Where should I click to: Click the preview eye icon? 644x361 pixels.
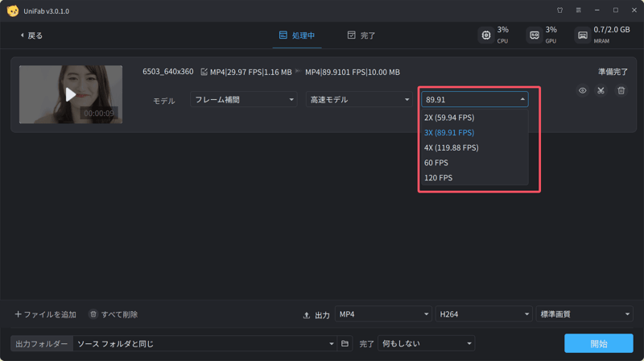[x=583, y=91]
